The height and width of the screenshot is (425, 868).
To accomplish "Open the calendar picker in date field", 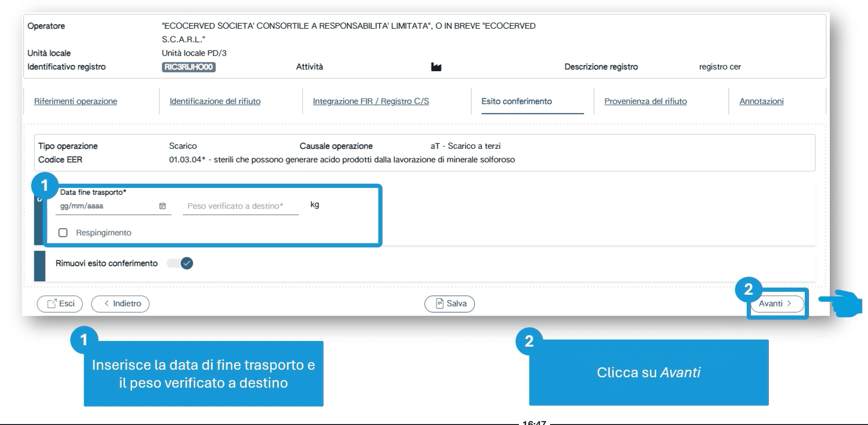I will 162,206.
